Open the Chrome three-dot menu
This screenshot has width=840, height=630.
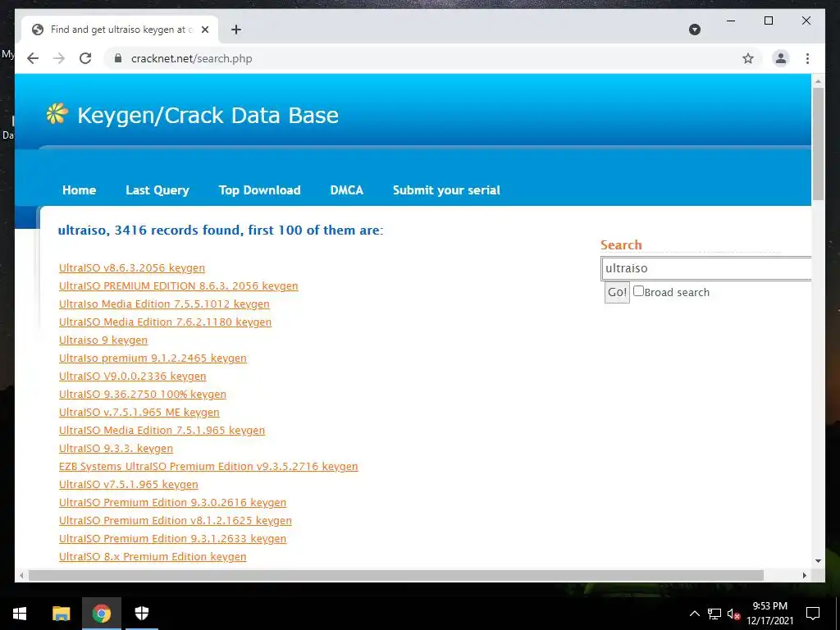pos(807,58)
